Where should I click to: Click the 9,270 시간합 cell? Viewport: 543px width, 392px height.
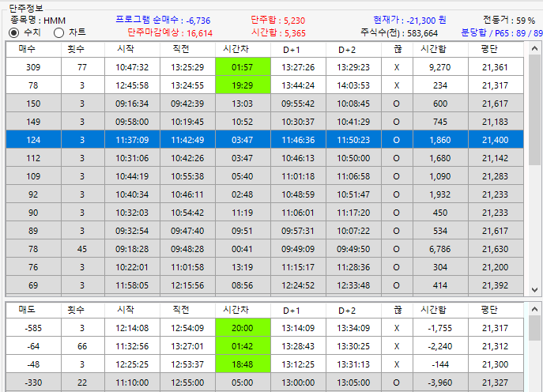440,67
